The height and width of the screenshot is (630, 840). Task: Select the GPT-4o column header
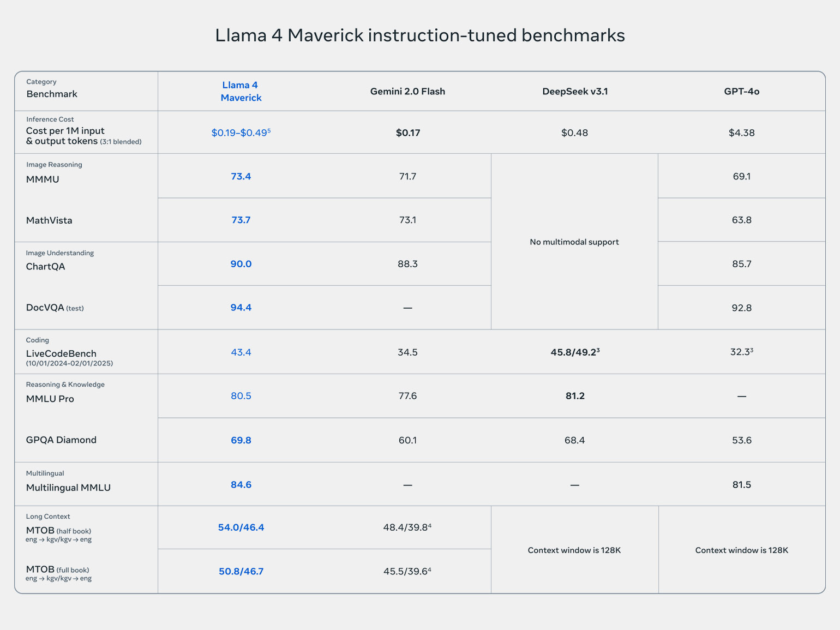click(741, 92)
